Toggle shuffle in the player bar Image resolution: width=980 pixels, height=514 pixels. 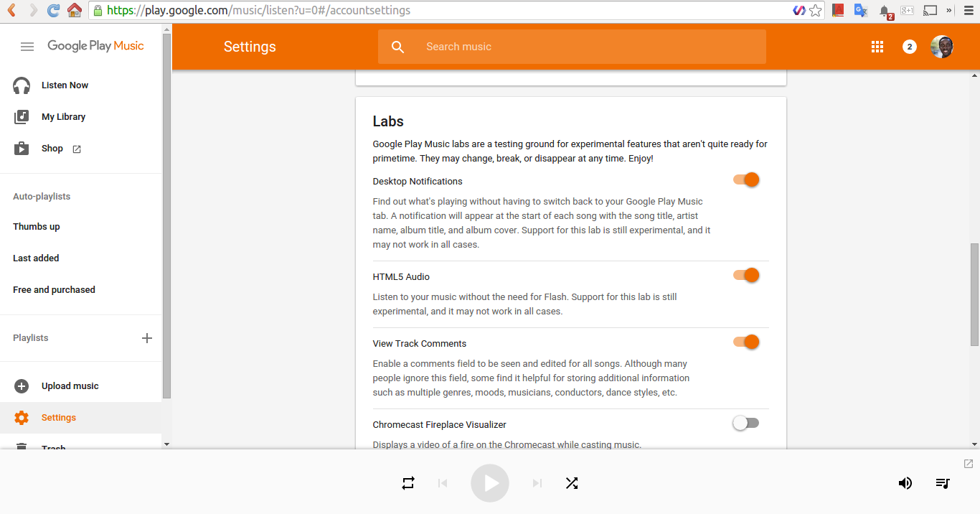571,483
